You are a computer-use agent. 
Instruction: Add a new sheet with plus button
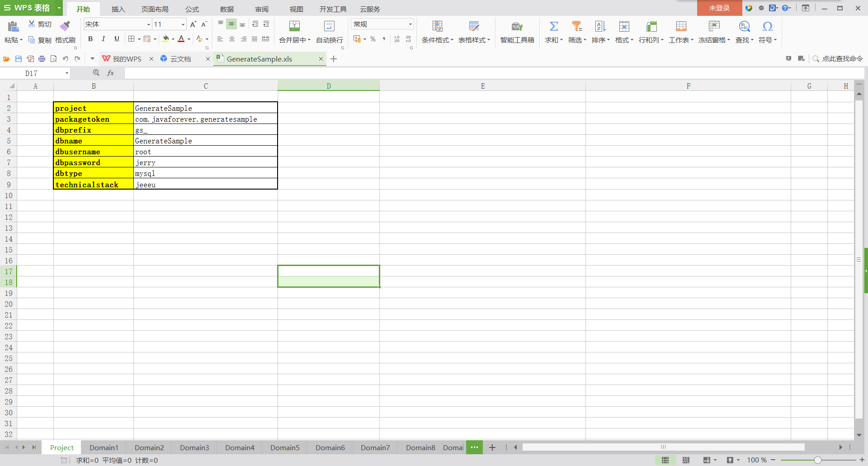[492, 447]
